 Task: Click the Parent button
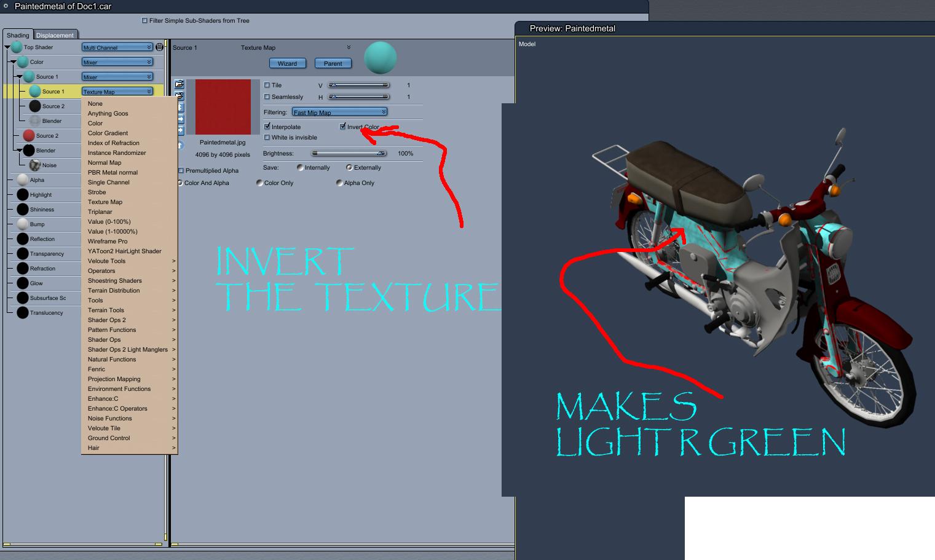click(333, 63)
